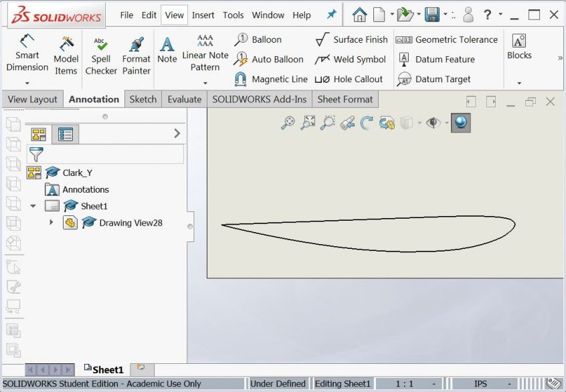Add a Surface Finish symbol

pyautogui.click(x=351, y=39)
